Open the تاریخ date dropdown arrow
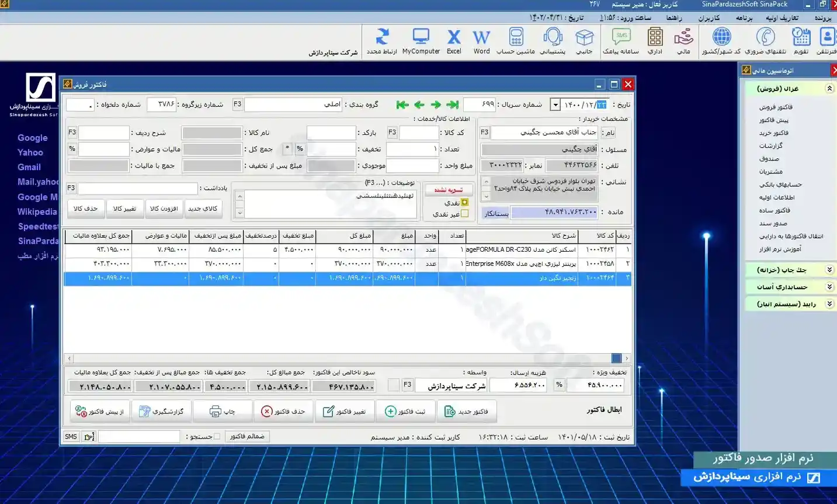 click(x=555, y=105)
